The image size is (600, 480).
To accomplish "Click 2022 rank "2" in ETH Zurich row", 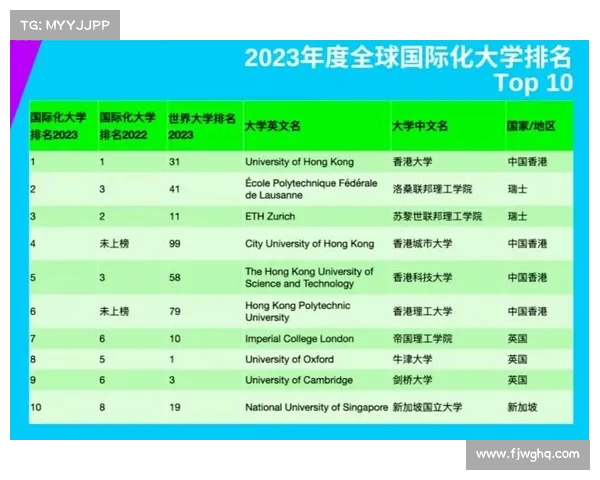I will click(x=102, y=217).
